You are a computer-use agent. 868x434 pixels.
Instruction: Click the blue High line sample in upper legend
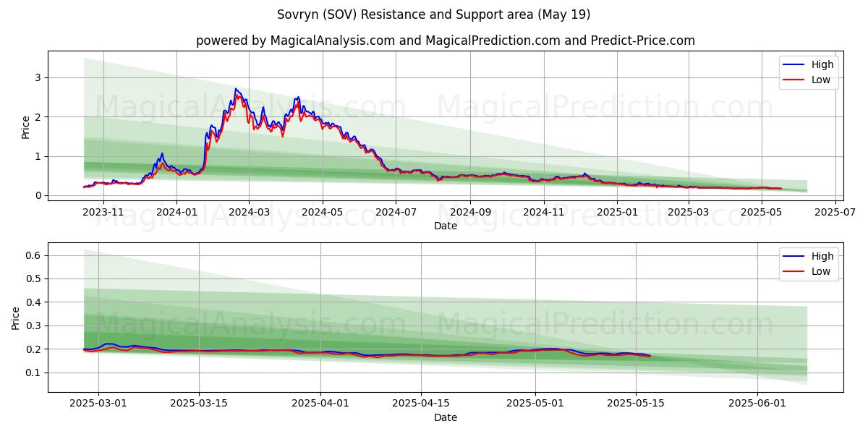click(x=794, y=64)
